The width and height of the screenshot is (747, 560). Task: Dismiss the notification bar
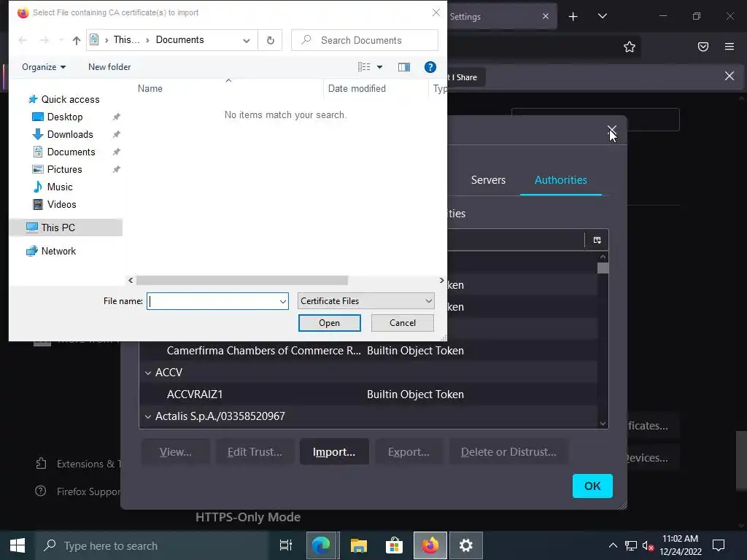point(729,76)
